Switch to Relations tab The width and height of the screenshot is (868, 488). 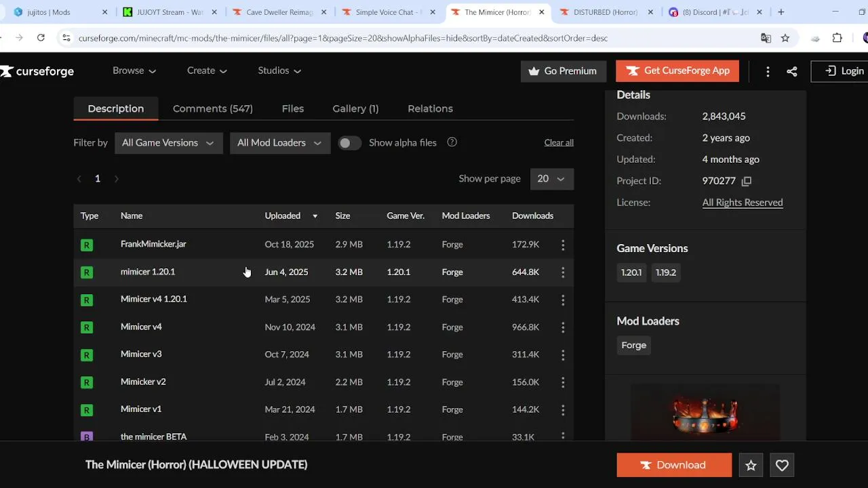pyautogui.click(x=430, y=108)
